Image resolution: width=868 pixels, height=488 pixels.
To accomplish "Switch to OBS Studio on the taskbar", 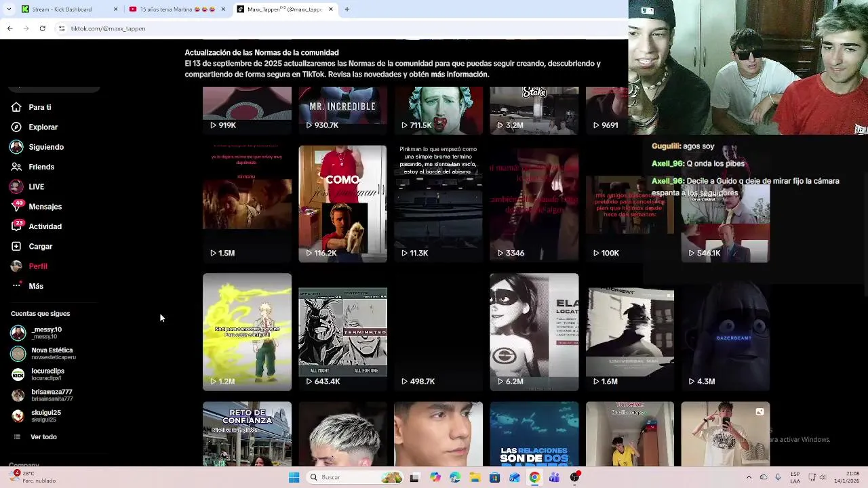I will tap(574, 477).
